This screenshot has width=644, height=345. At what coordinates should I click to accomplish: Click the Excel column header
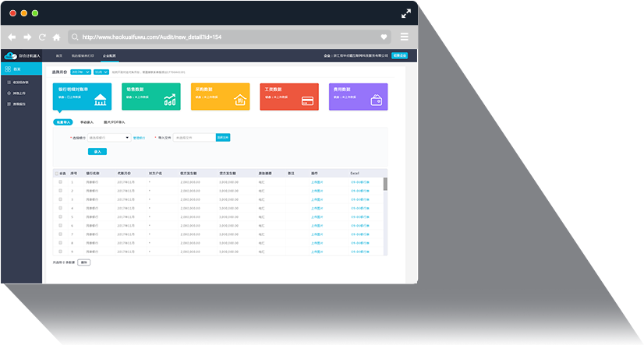[355, 174]
